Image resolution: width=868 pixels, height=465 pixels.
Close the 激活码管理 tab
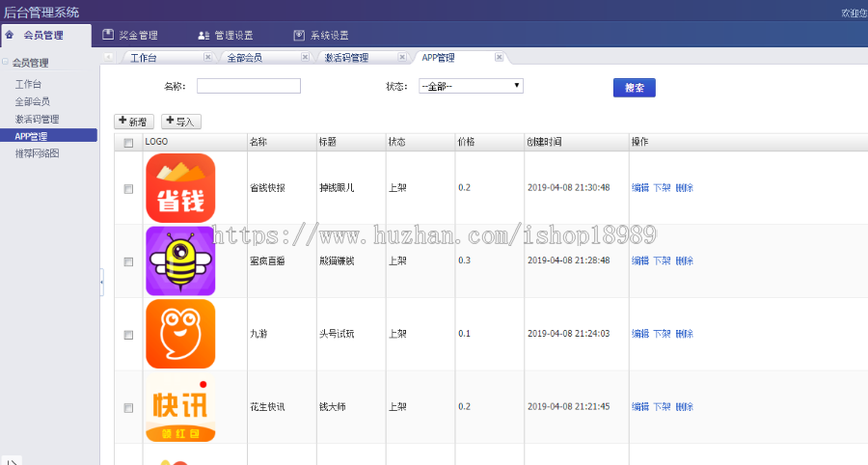point(401,58)
